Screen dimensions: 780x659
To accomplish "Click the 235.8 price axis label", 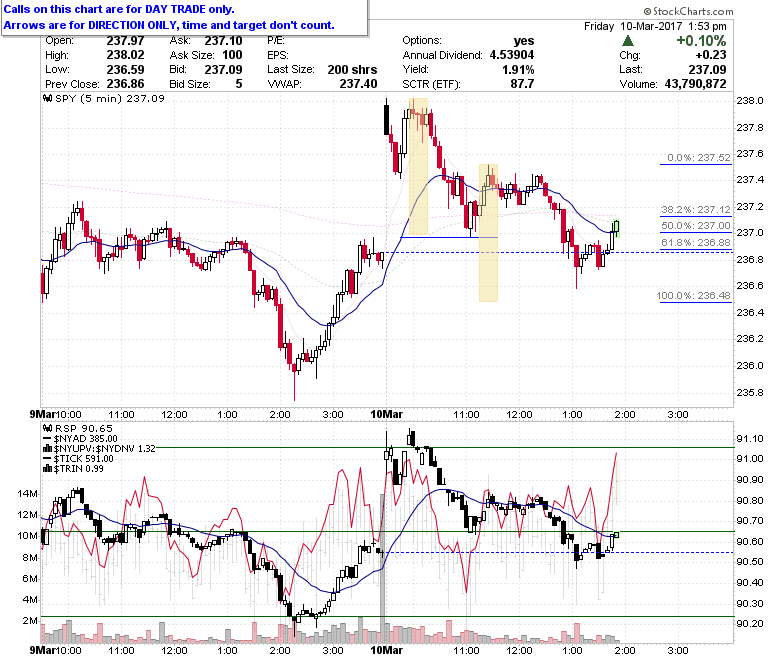I will click(x=750, y=392).
